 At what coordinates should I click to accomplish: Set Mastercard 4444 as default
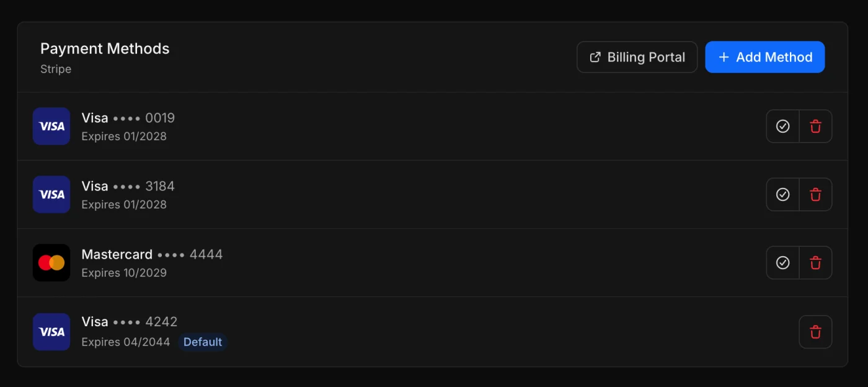783,263
